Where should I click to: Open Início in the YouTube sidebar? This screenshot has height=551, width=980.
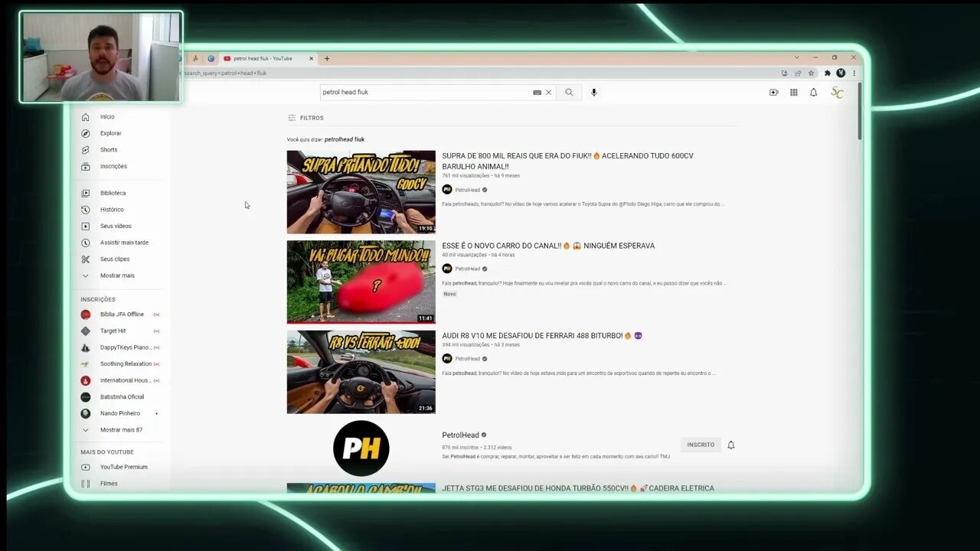[107, 117]
